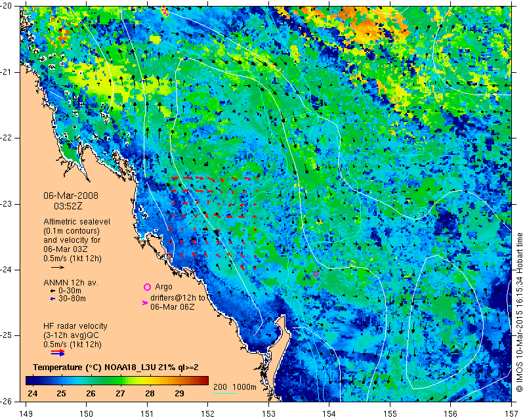The height and width of the screenshot is (420, 525).
Task: Click the 'ANMN 12h av.' label
Action: [x=71, y=283]
